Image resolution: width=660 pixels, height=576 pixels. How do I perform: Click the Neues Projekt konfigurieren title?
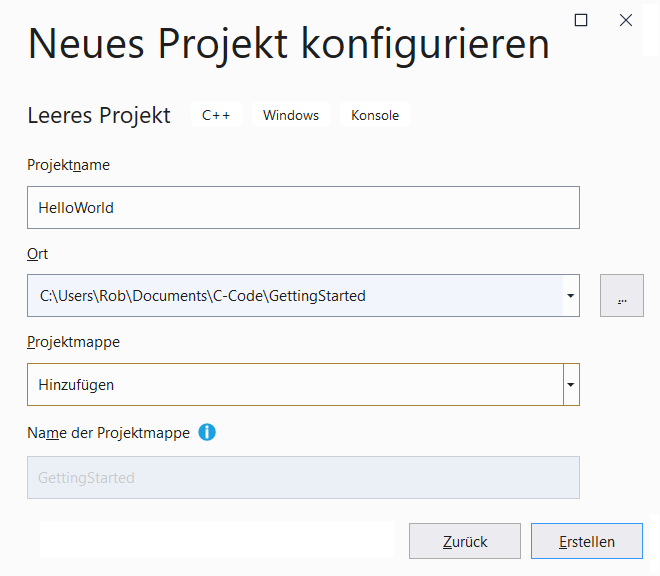click(288, 44)
